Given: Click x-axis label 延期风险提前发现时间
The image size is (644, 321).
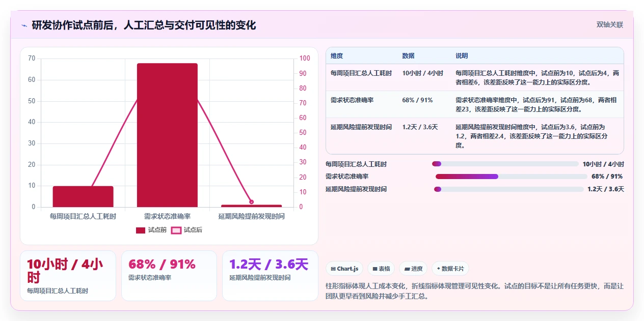Looking at the screenshot, I should (x=251, y=216).
